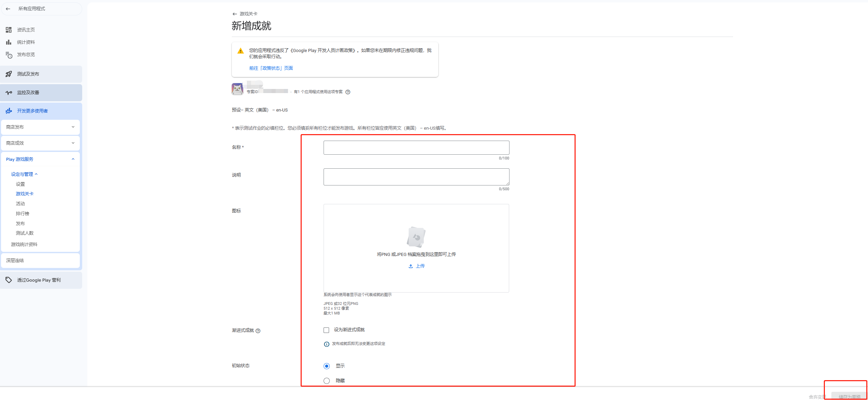Click 储存为草稿 button
Viewport: 868px width, 400px height.
[x=850, y=396]
